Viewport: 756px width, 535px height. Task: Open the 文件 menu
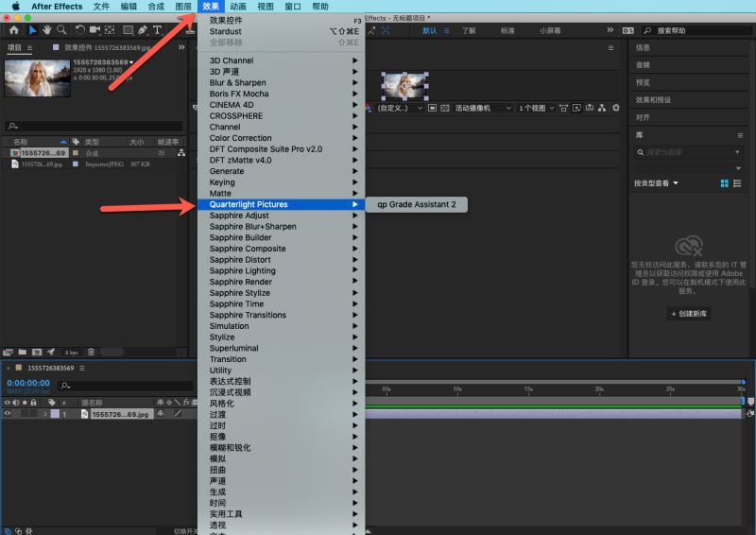[101, 7]
